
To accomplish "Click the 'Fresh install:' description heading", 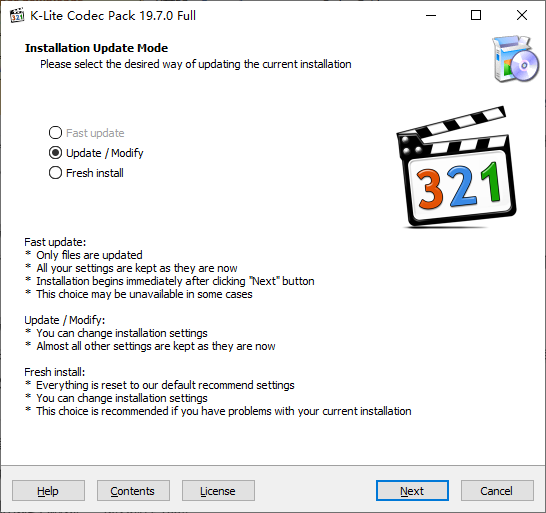I will (55, 372).
